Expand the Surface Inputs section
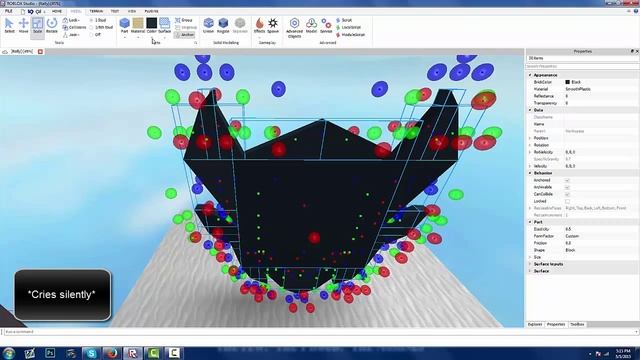This screenshot has width=640, height=360. [x=530, y=264]
